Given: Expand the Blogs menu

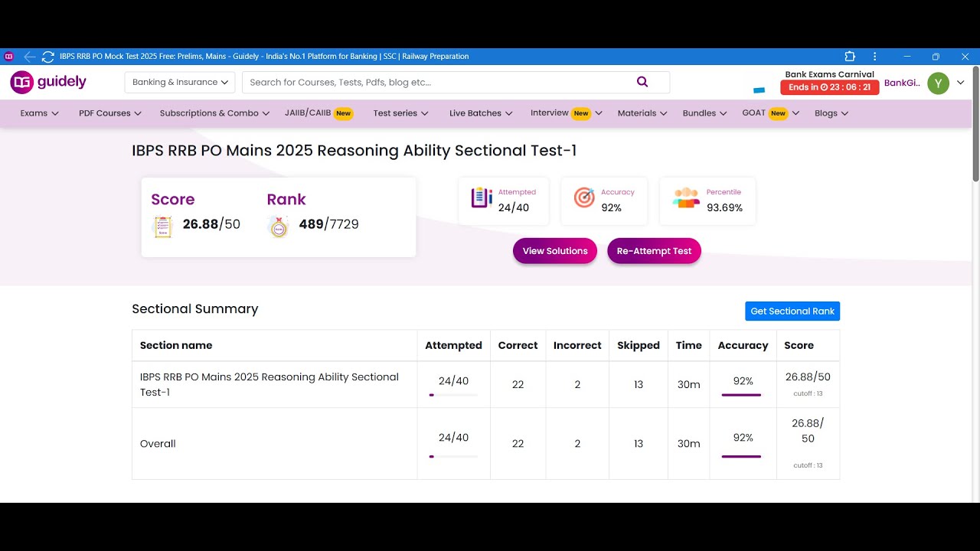Looking at the screenshot, I should tap(831, 113).
